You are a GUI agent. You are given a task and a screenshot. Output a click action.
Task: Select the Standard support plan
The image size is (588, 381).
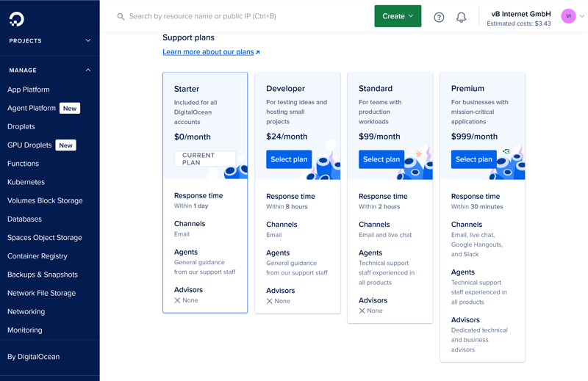381,159
